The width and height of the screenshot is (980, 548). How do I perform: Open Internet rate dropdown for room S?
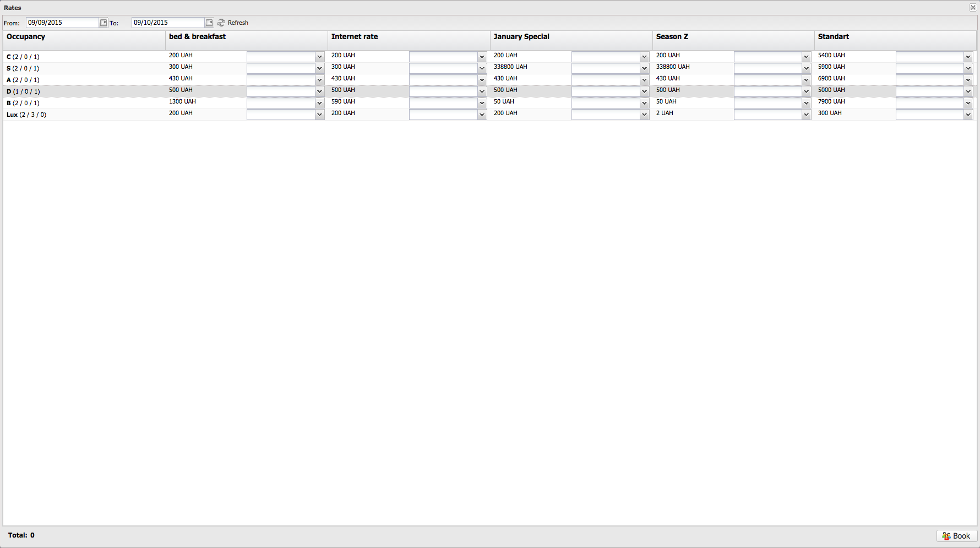pyautogui.click(x=482, y=68)
